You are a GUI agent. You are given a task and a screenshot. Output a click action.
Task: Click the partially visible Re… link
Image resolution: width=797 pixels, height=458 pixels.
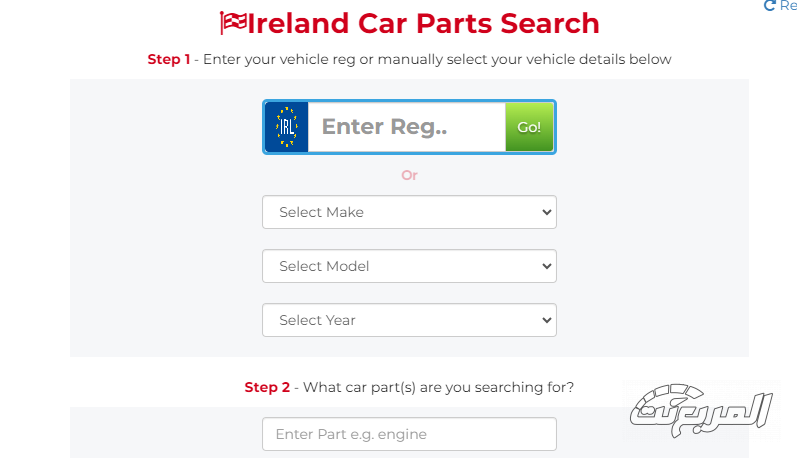[788, 6]
